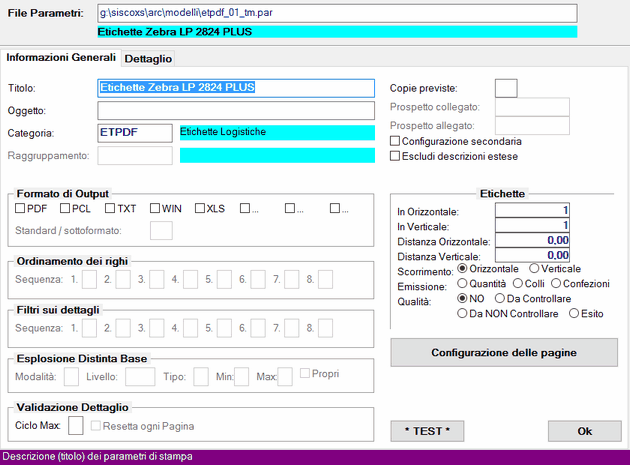Enable Configurazione secondaria checkbox
The image size is (630, 465).
pos(395,141)
